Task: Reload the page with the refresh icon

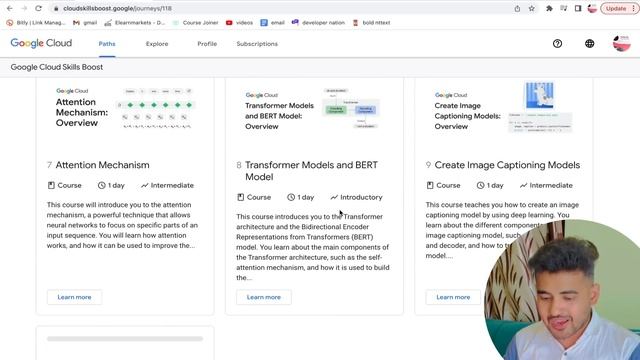Action: coord(38,8)
